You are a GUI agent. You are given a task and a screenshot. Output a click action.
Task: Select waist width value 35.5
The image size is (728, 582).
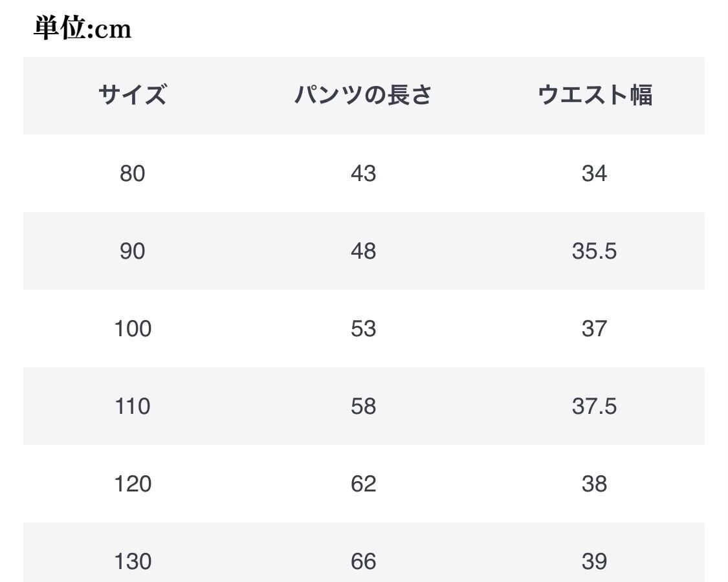(594, 251)
